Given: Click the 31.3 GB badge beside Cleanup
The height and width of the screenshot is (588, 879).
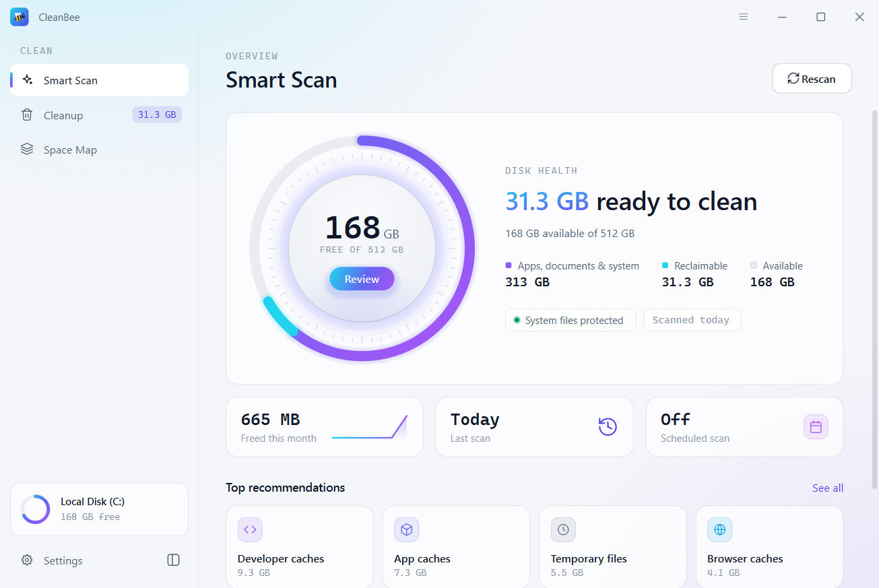Looking at the screenshot, I should click(x=157, y=115).
